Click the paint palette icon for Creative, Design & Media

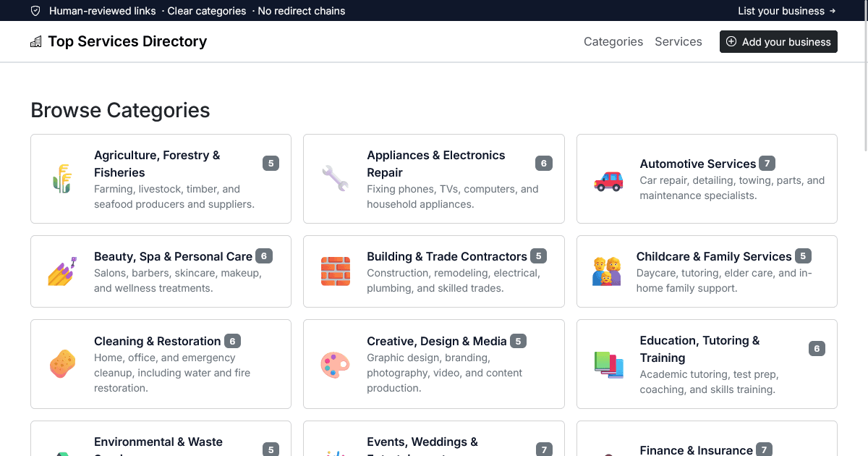[335, 364]
